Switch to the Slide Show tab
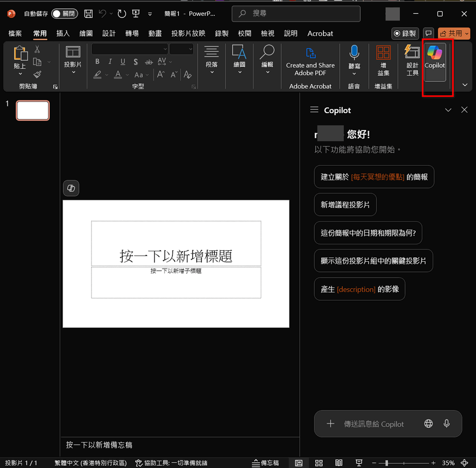The image size is (476, 468). (x=188, y=33)
